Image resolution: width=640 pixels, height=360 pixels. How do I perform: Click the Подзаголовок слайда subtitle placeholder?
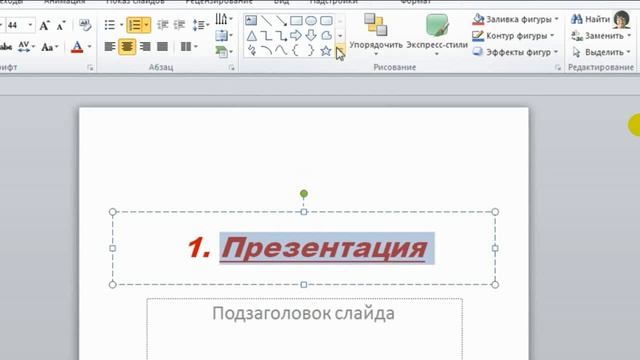coord(303,313)
